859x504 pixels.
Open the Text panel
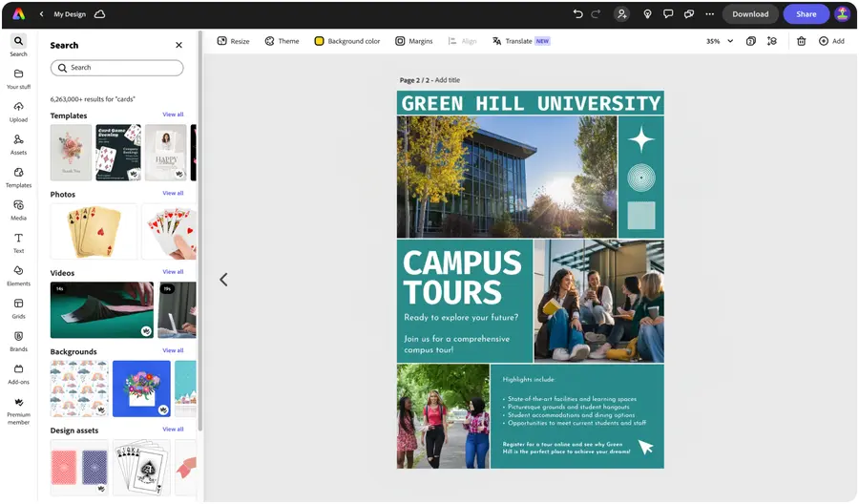[x=19, y=243]
